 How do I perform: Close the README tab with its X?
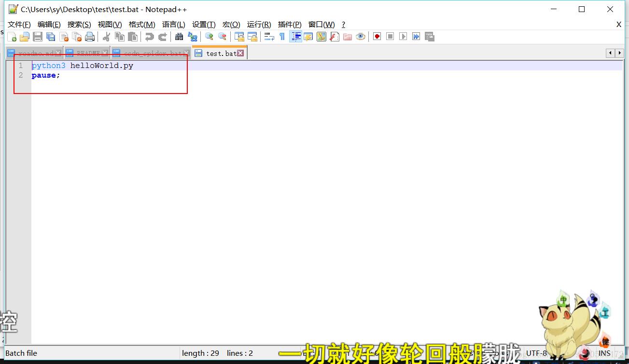click(x=105, y=53)
